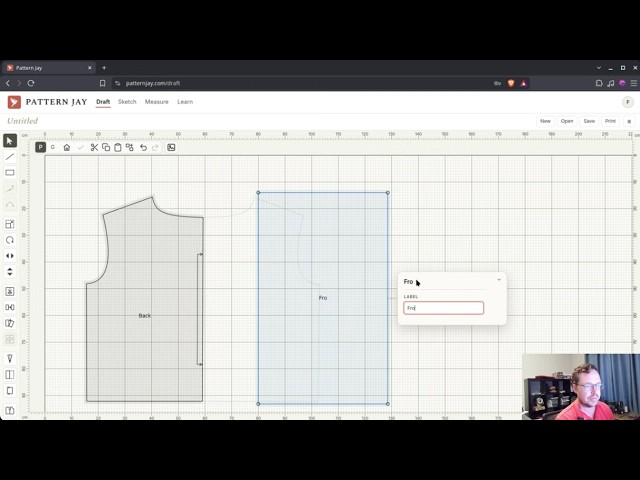Click the browser reload button
Viewport: 640px width, 480px height.
pos(31,83)
